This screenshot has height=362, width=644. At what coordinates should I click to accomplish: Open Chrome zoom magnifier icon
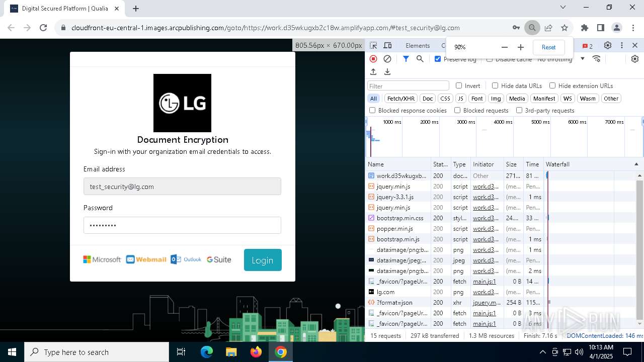532,28
